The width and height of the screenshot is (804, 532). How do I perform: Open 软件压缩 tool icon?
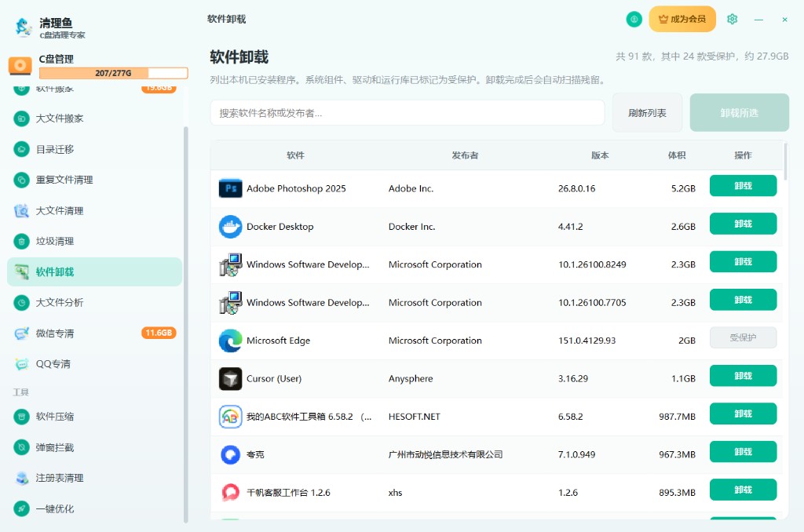pos(21,417)
